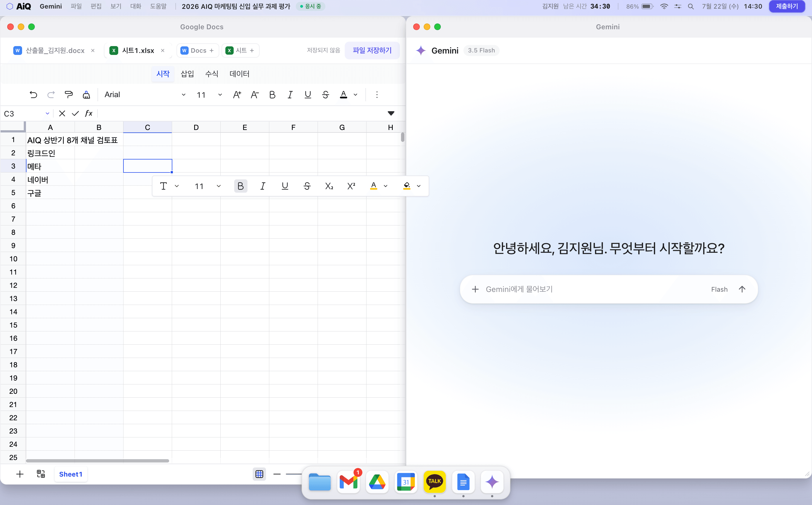The width and height of the screenshot is (812, 505).
Task: Switch to the 수식 ribbon tab
Action: click(212, 74)
